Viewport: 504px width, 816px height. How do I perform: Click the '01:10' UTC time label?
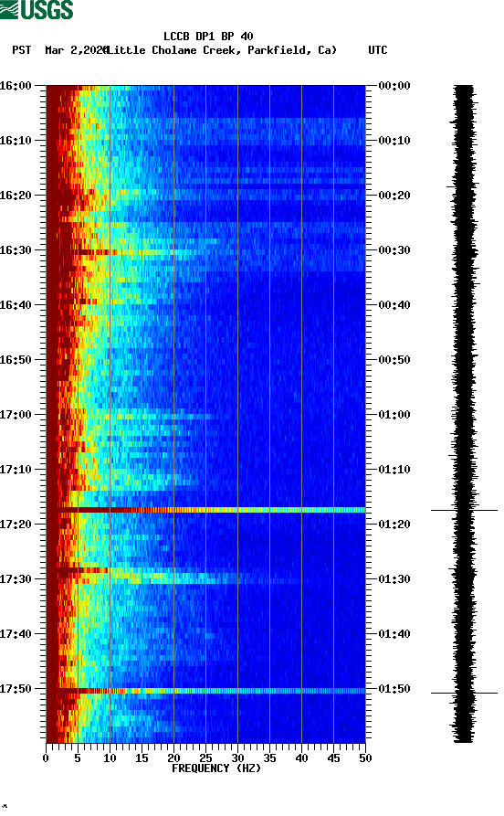(x=394, y=470)
